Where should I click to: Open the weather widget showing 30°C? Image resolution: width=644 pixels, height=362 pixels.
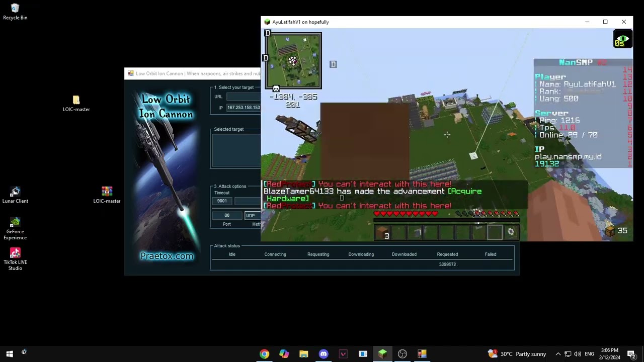tap(517, 354)
